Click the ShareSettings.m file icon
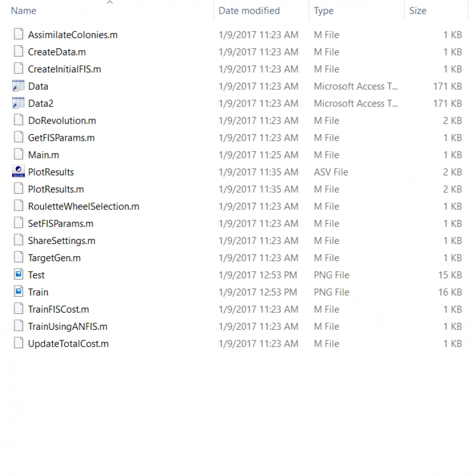473x476 pixels. (x=19, y=240)
